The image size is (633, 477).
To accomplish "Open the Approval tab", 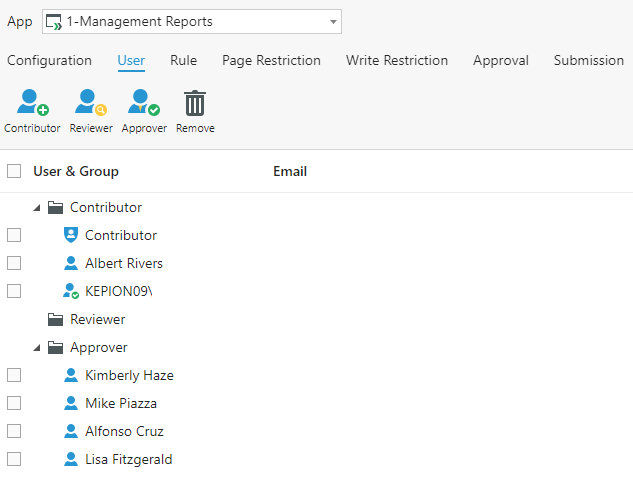I will pyautogui.click(x=501, y=61).
